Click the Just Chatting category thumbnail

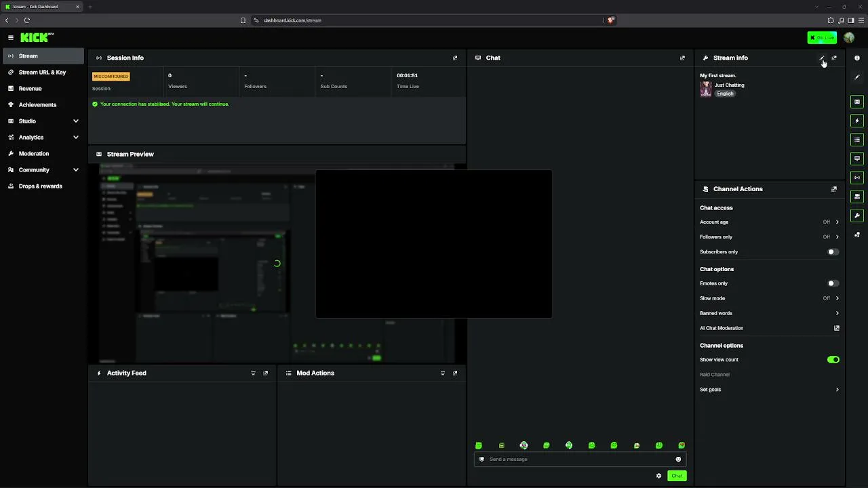(x=706, y=89)
